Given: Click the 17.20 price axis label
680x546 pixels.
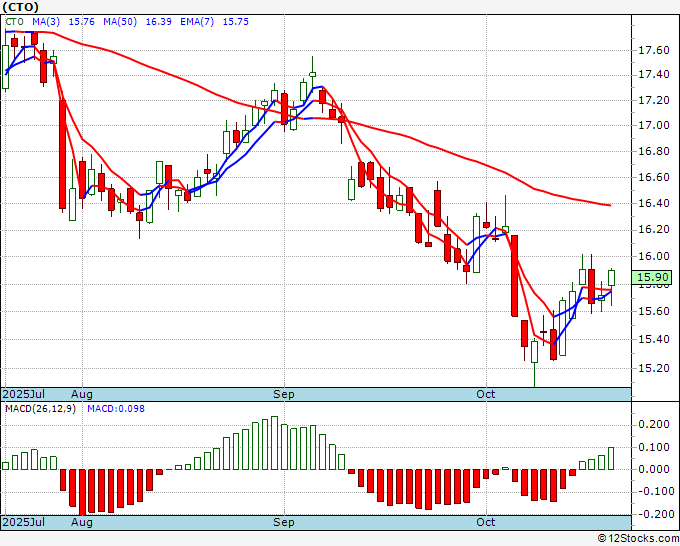Looking at the screenshot, I should pyautogui.click(x=654, y=100).
